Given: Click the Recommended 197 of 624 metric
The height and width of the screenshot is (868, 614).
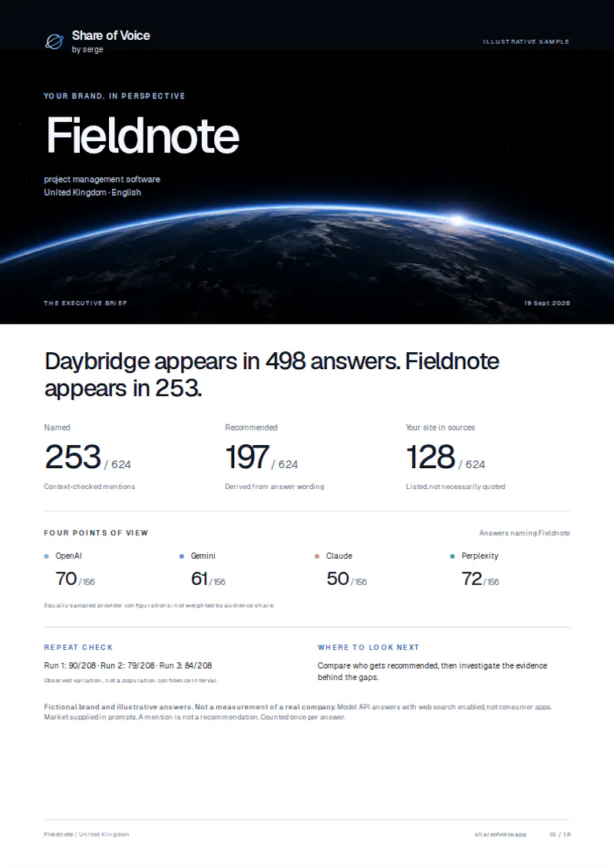Looking at the screenshot, I should tap(261, 458).
